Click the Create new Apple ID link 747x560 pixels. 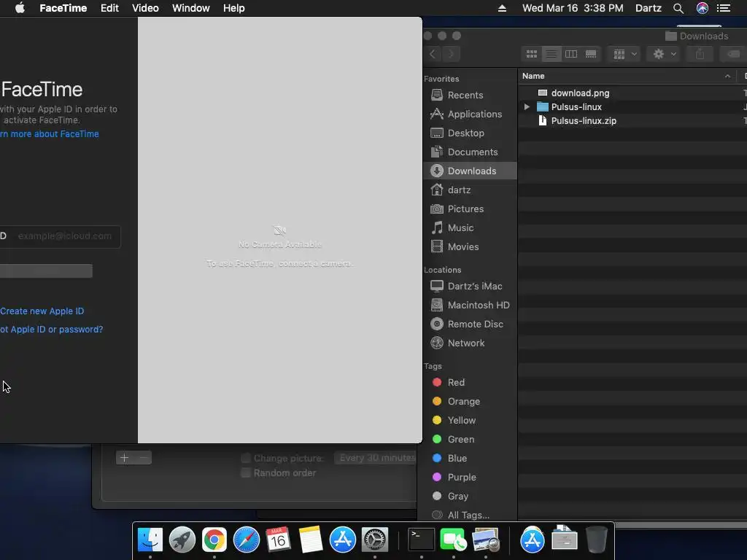42,311
